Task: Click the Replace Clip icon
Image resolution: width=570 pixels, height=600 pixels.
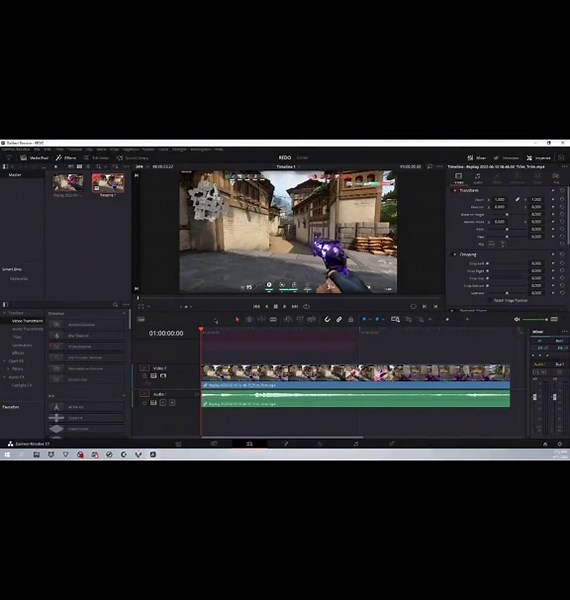Action: pos(312,319)
